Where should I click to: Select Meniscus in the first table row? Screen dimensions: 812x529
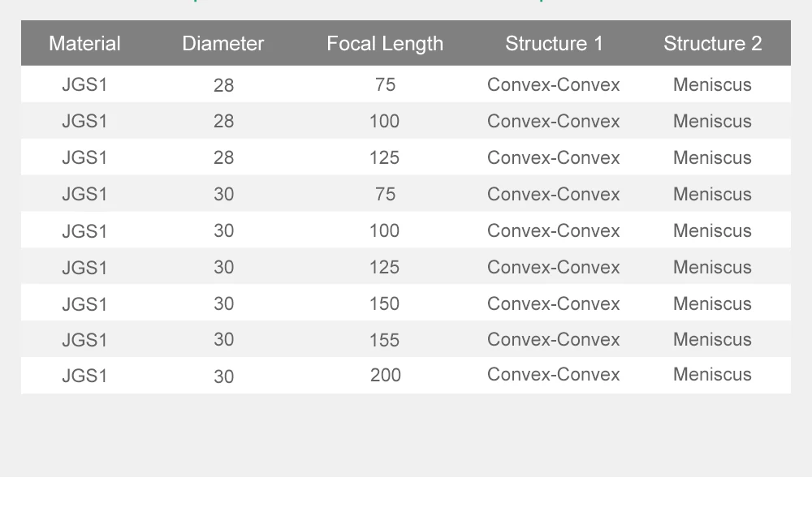click(x=712, y=84)
